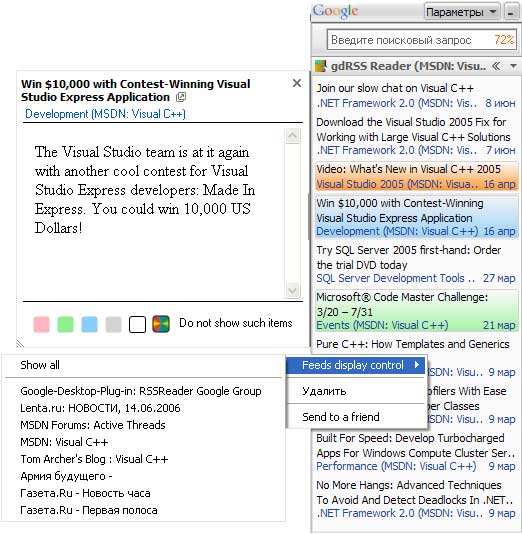Screen dimensions: 522x534
Task: Minimize the Google Desktop sidebar
Action: pyautogui.click(x=510, y=13)
